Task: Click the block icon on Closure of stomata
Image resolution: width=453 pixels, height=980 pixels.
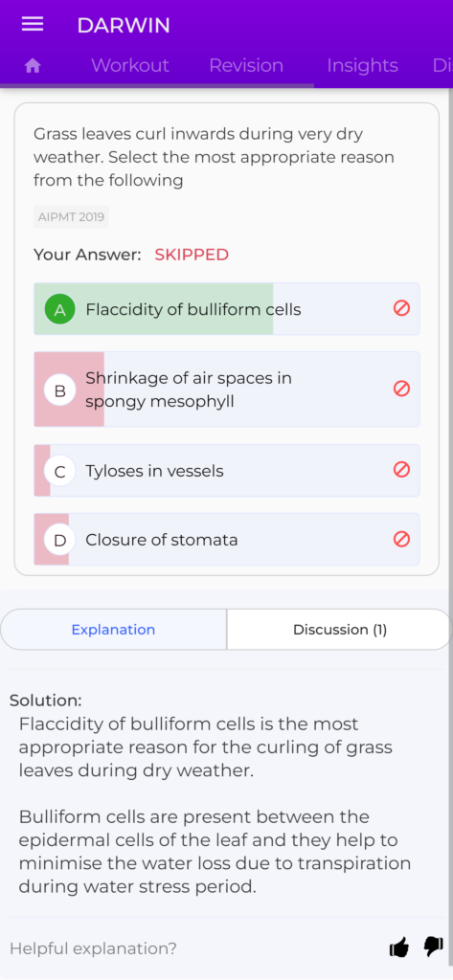Action: tap(401, 539)
